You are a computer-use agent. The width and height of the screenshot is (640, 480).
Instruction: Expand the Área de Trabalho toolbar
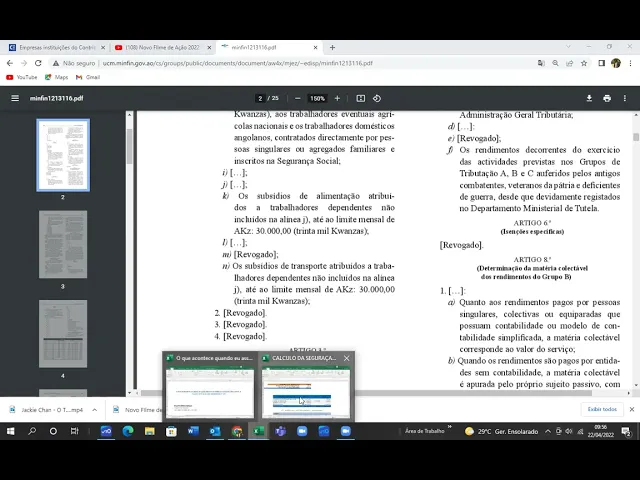tap(450, 427)
